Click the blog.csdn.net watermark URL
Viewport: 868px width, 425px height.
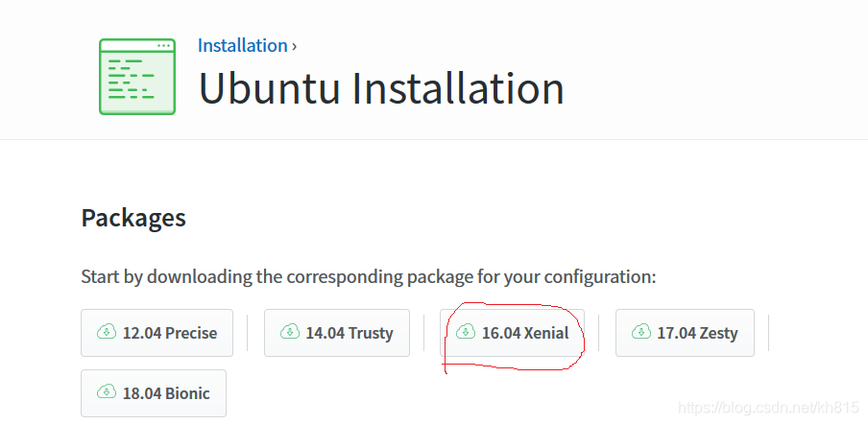[768, 408]
